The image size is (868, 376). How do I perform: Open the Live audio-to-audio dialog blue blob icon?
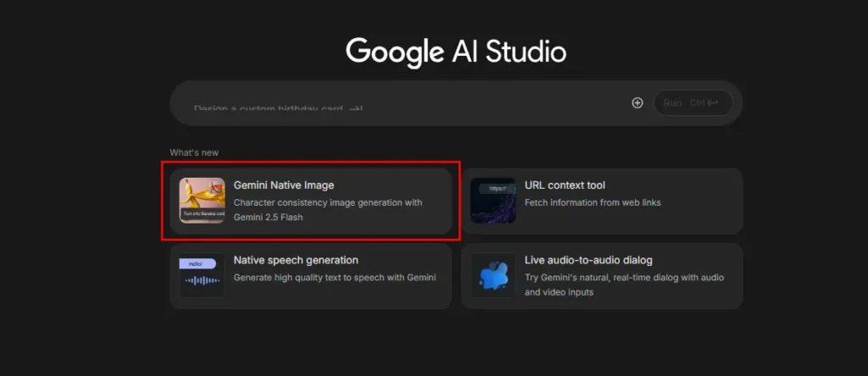493,275
